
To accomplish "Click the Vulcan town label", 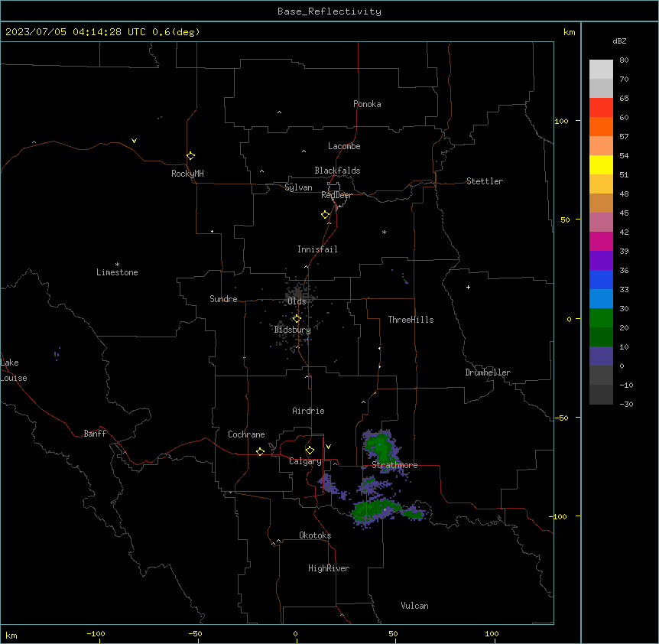I will (x=414, y=606).
